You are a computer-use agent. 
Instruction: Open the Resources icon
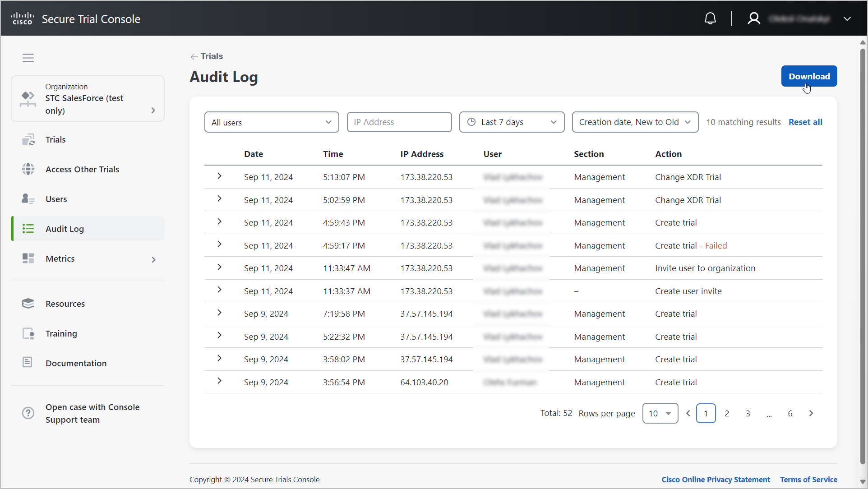click(28, 304)
